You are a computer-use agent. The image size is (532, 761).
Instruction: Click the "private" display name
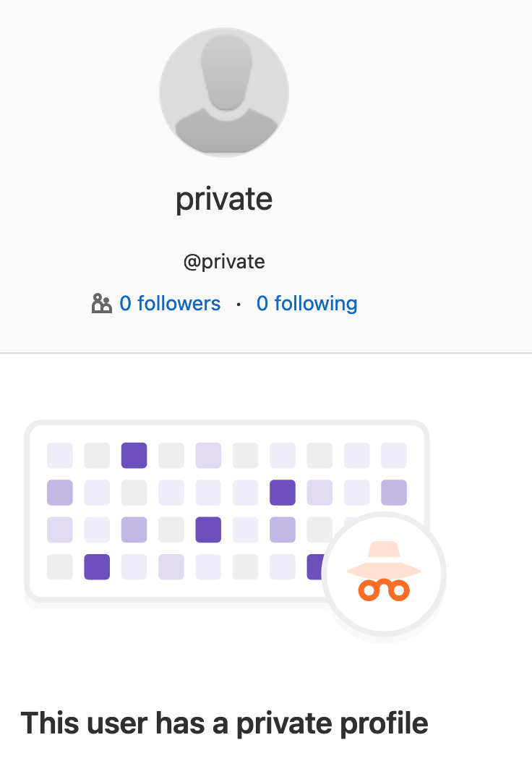(224, 199)
